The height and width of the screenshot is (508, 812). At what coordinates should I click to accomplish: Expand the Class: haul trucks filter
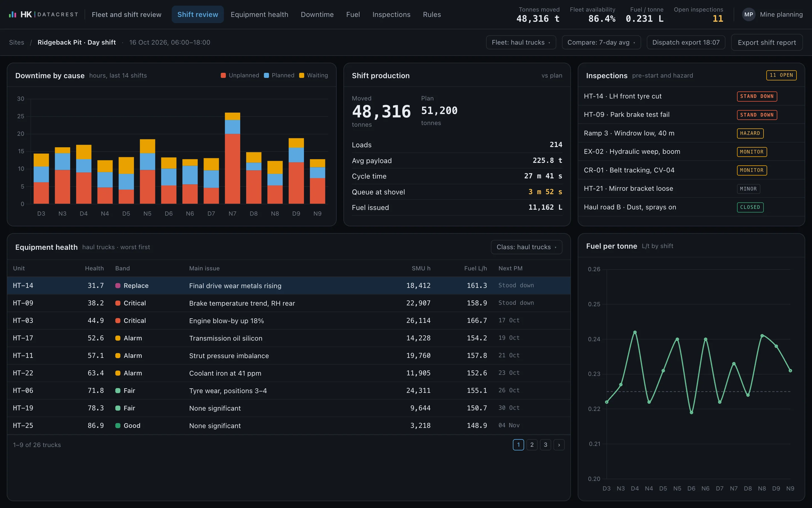point(526,247)
